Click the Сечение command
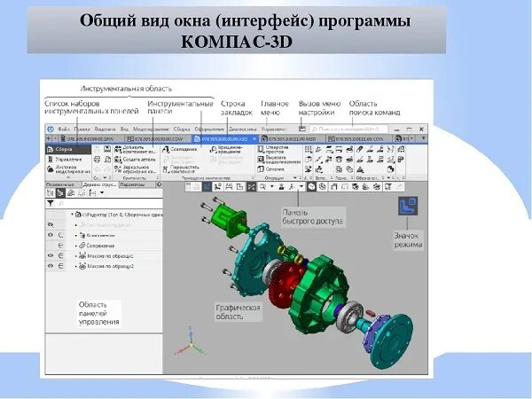The height and width of the screenshot is (399, 532). click(271, 169)
